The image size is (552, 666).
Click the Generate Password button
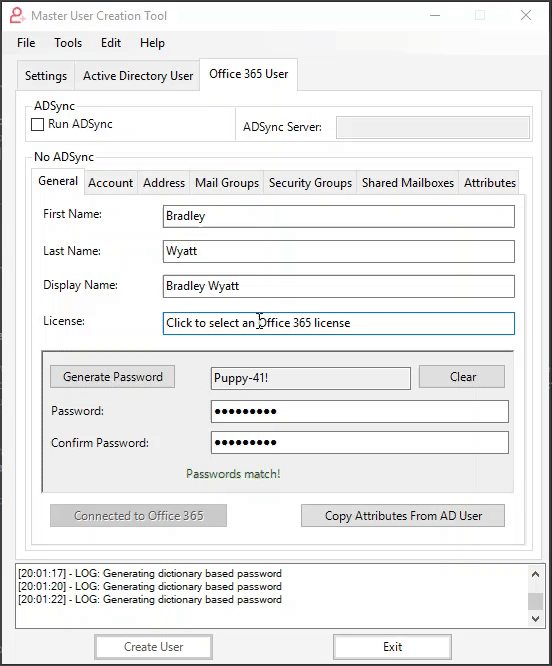113,377
